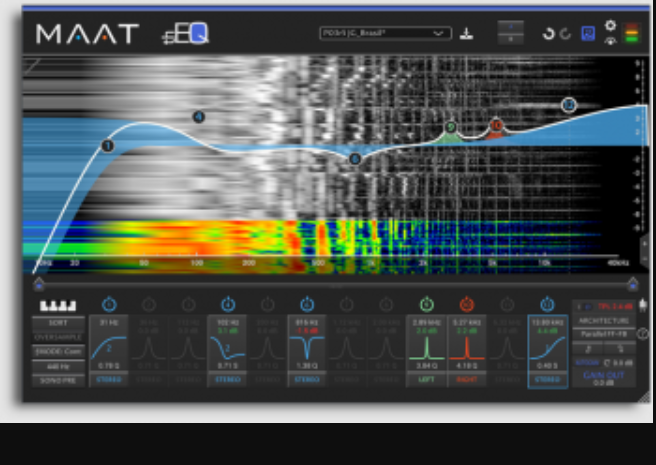Click the 0.79 S value of 31 Hz band
The image size is (656, 465).
109,366
